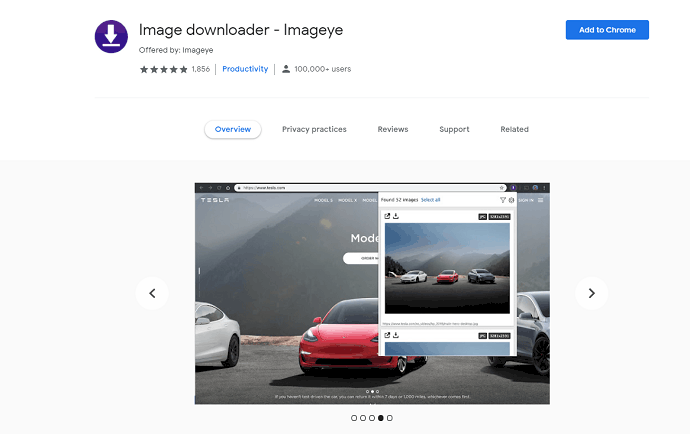
Task: Click the address bar in screenshot browser
Action: 370,188
